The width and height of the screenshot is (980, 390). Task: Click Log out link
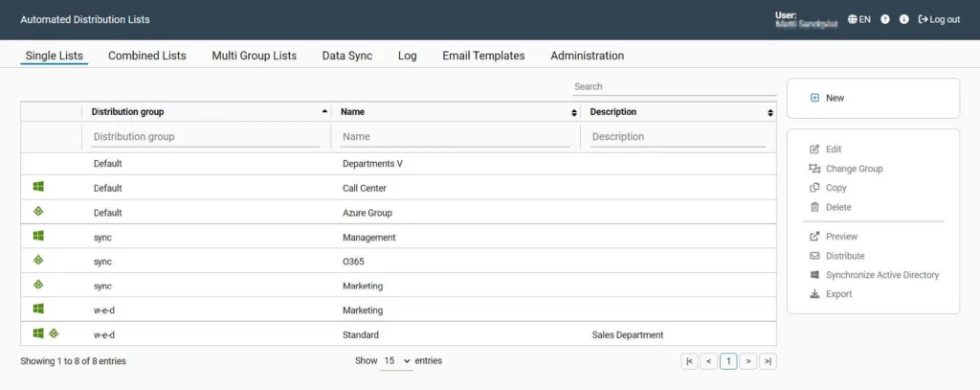point(939,19)
